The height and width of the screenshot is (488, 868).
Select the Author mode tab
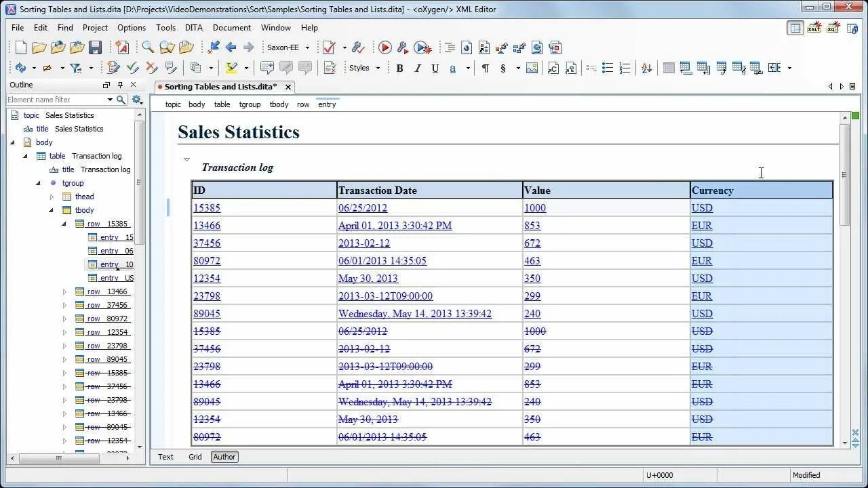224,457
